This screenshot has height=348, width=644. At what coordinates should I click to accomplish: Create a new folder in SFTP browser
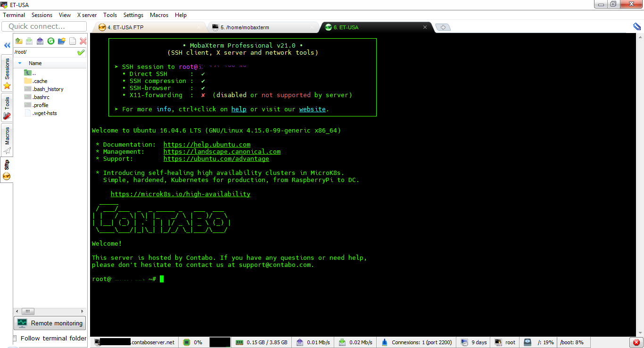[62, 41]
